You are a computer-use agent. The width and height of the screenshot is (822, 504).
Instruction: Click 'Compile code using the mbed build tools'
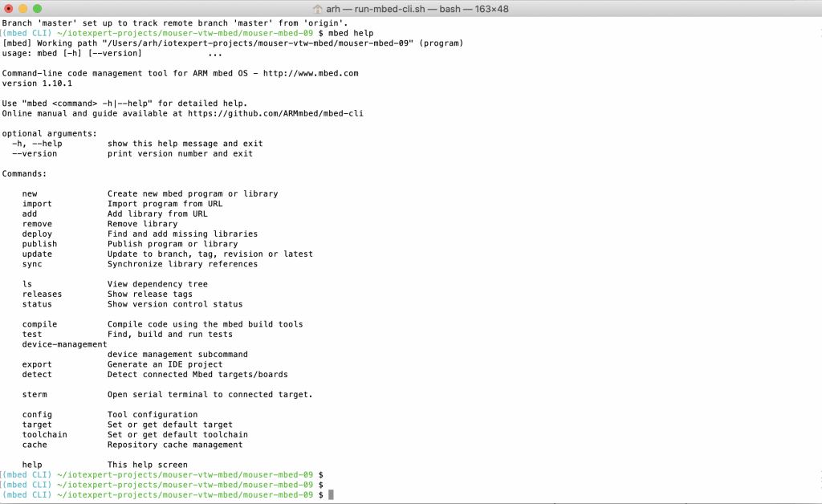tap(205, 324)
